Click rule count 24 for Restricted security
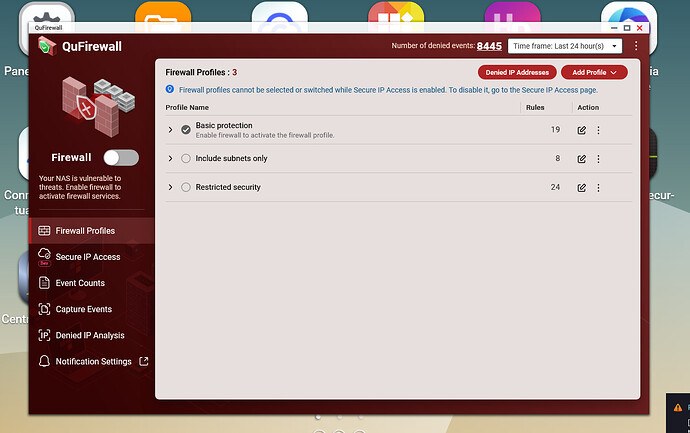The image size is (690, 433). (x=555, y=187)
